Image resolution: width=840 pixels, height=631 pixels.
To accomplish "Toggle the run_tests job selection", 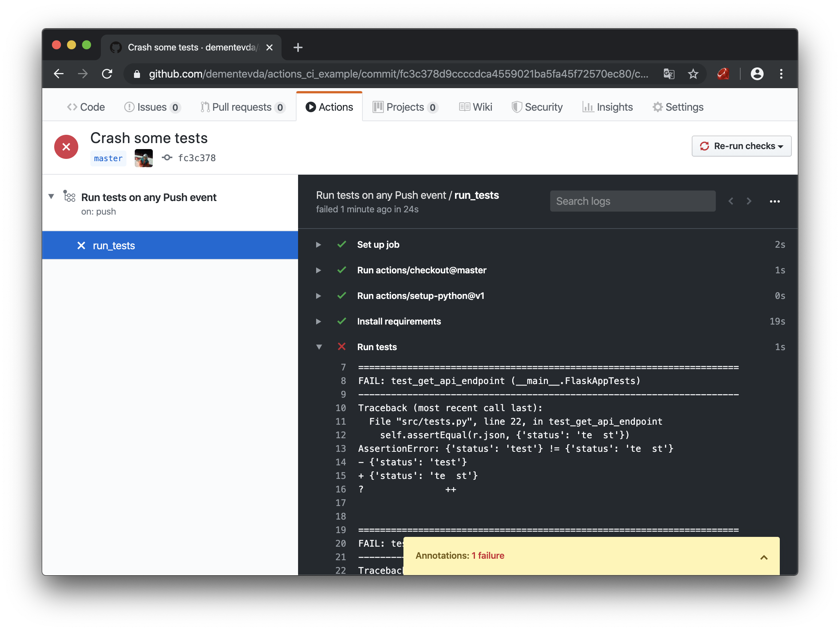I will tap(170, 245).
